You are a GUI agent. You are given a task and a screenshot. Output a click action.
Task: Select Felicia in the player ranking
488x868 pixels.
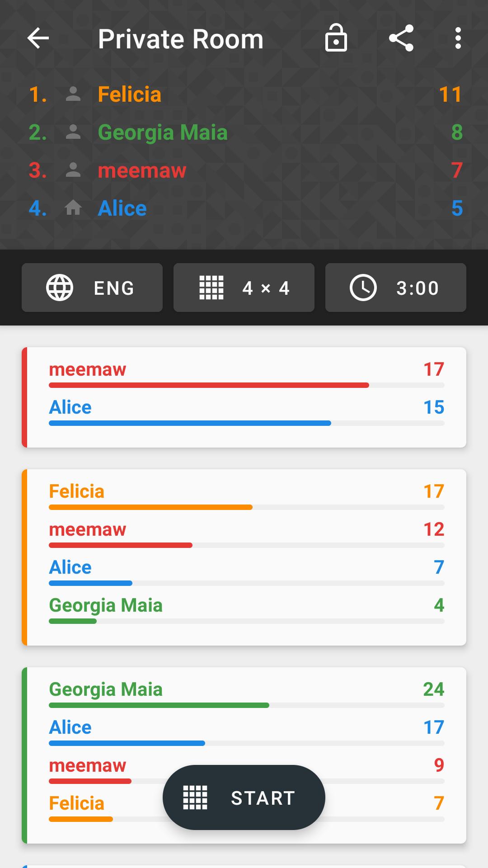click(130, 94)
